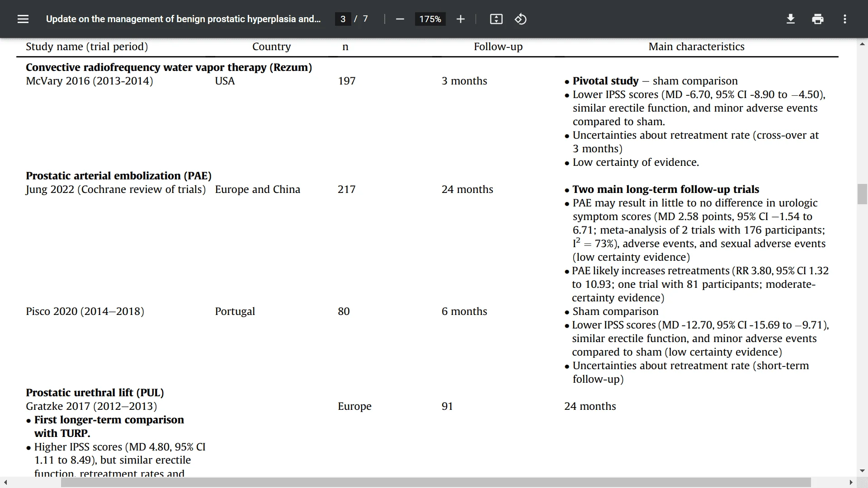The width and height of the screenshot is (868, 488).
Task: Click 'McVary 2016 (2013-2014)' study name
Action: pyautogui.click(x=90, y=81)
